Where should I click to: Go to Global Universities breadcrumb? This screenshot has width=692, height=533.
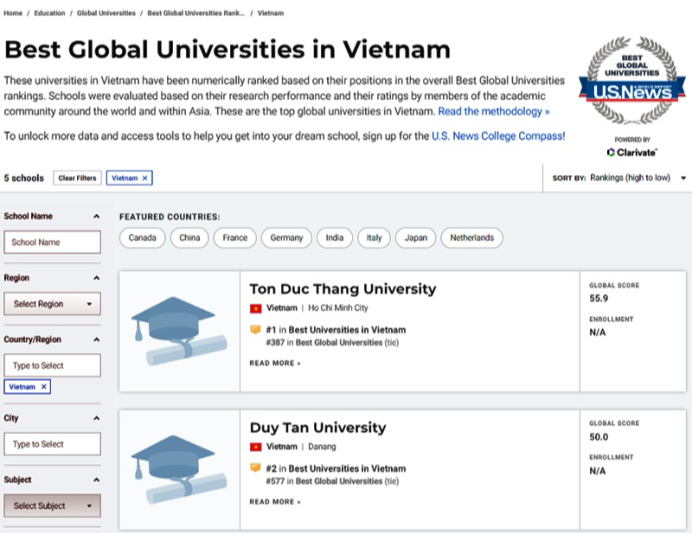tap(106, 13)
